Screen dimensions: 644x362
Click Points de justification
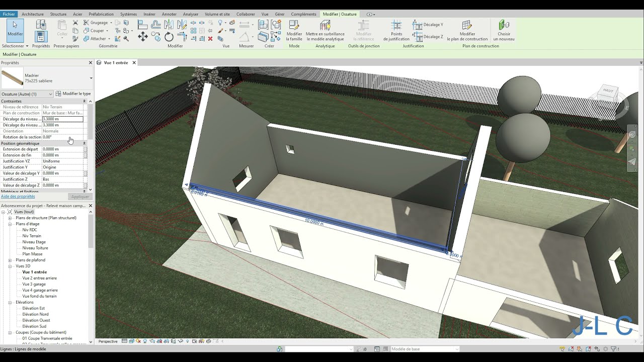click(396, 31)
